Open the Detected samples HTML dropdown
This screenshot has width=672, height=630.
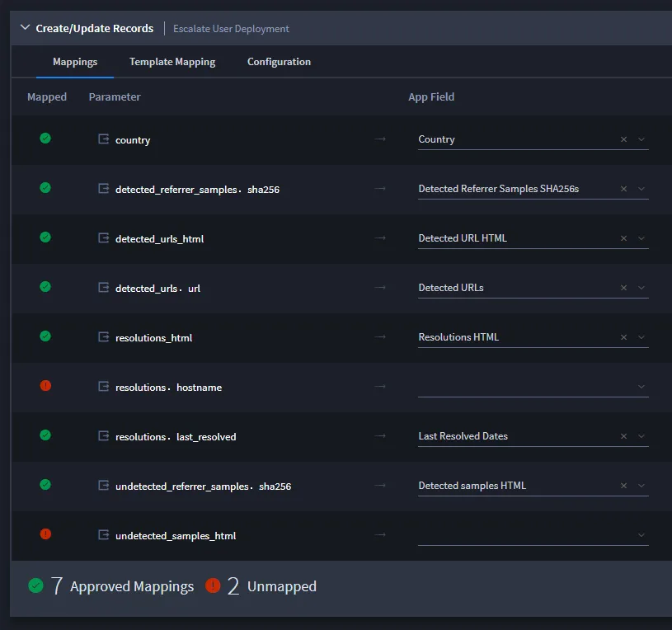pos(641,486)
